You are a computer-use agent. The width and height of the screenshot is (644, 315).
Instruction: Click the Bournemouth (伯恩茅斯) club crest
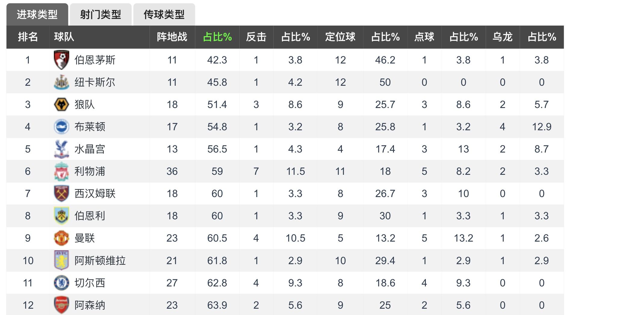[x=61, y=60]
